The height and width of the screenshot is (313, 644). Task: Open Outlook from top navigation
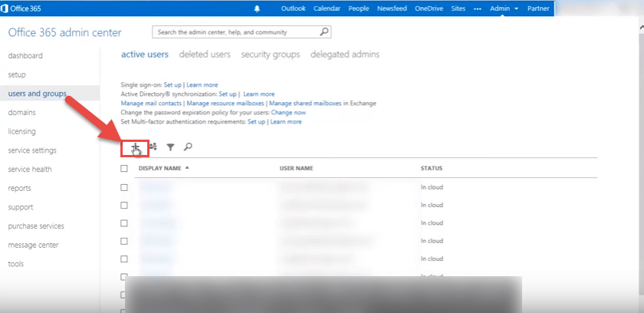coord(293,8)
